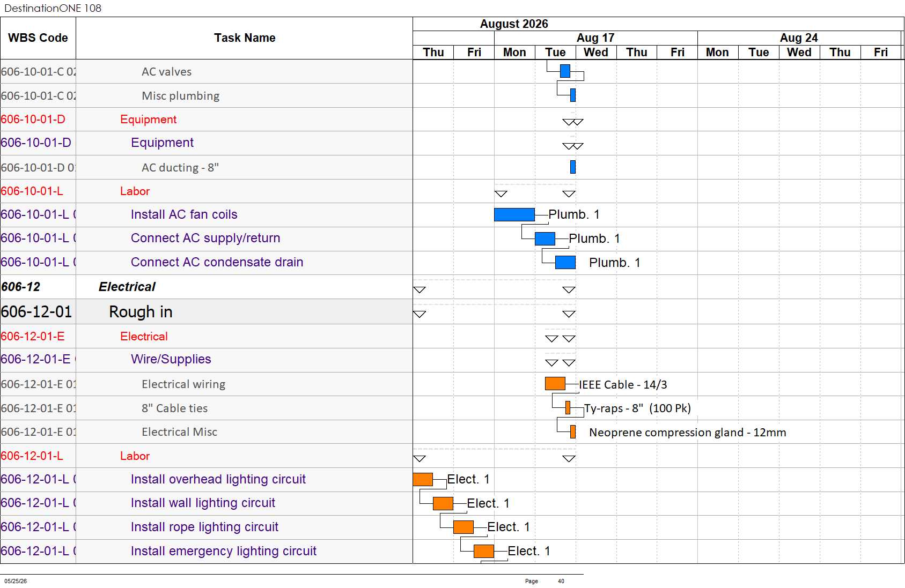Select the Aug 17 week header
This screenshot has width=905, height=588.
(x=595, y=38)
